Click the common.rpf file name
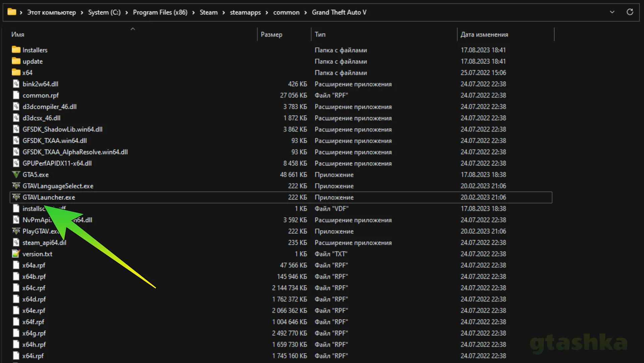This screenshot has width=644, height=363. (41, 95)
